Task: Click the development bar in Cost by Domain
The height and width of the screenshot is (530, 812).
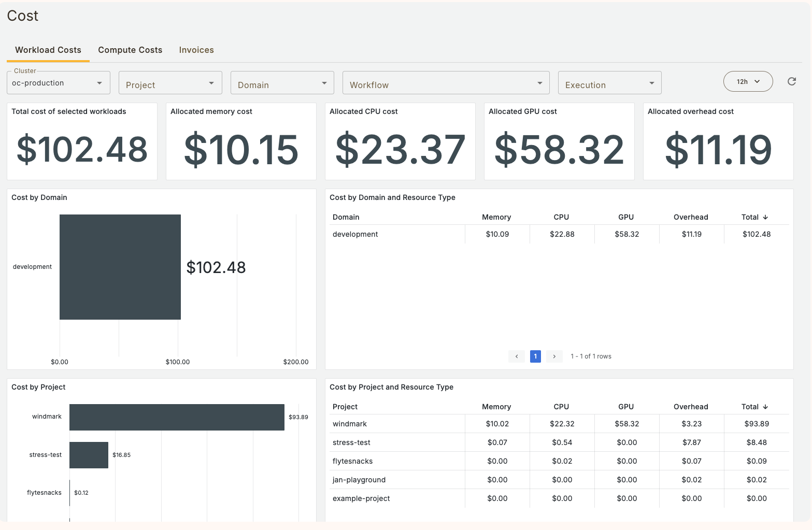Action: tap(120, 267)
